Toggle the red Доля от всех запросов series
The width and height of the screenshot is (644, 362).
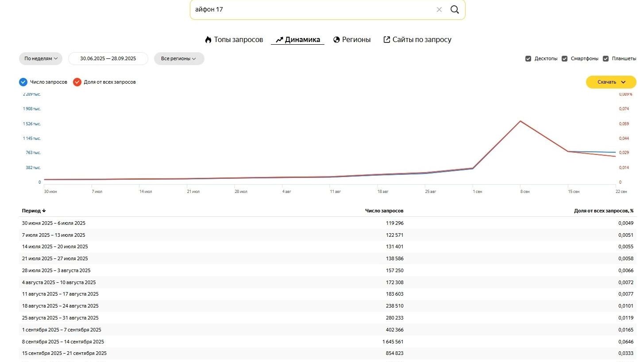pyautogui.click(x=77, y=82)
